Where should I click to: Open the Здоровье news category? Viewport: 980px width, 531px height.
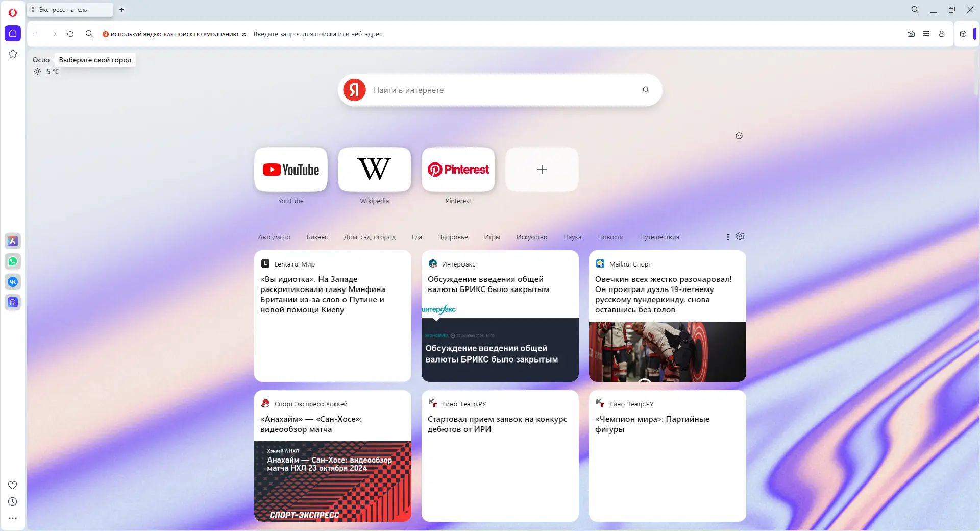point(453,237)
